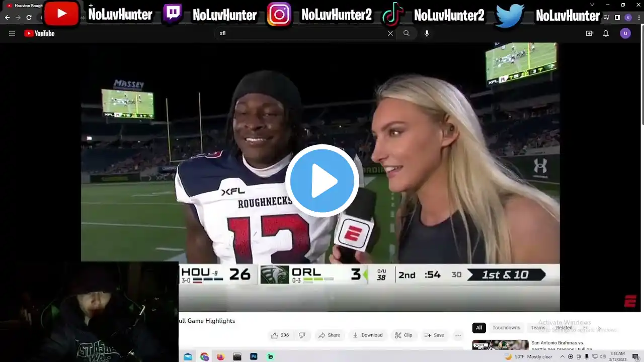Image resolution: width=644 pixels, height=362 pixels.
Task: Click the video player showing the interview
Action: [320, 177]
